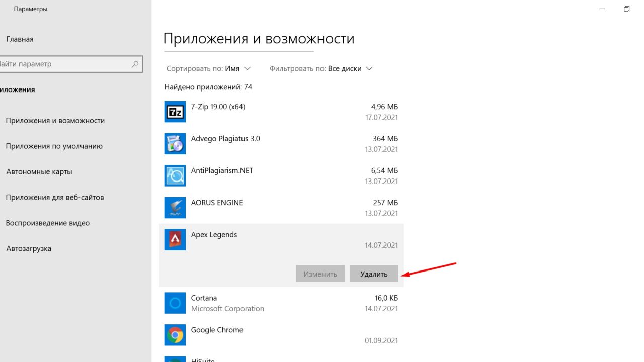Click the window minimize button

(x=603, y=9)
